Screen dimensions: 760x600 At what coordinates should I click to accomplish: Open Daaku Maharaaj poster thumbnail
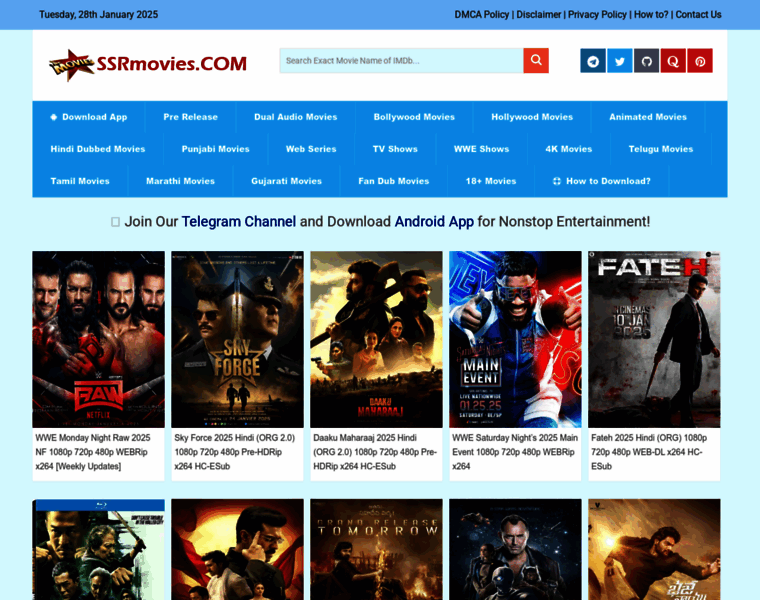[376, 339]
